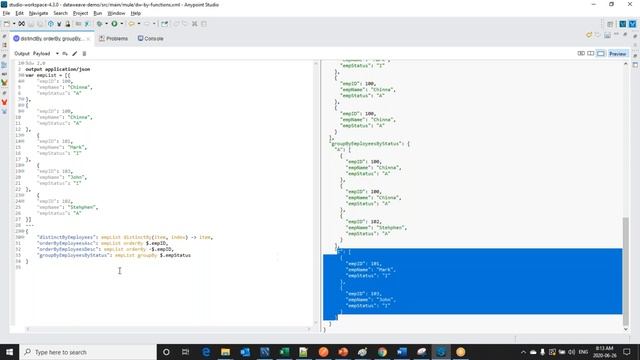This screenshot has height=360, width=640.
Task: Open the Navigate menu
Action: tap(38, 13)
